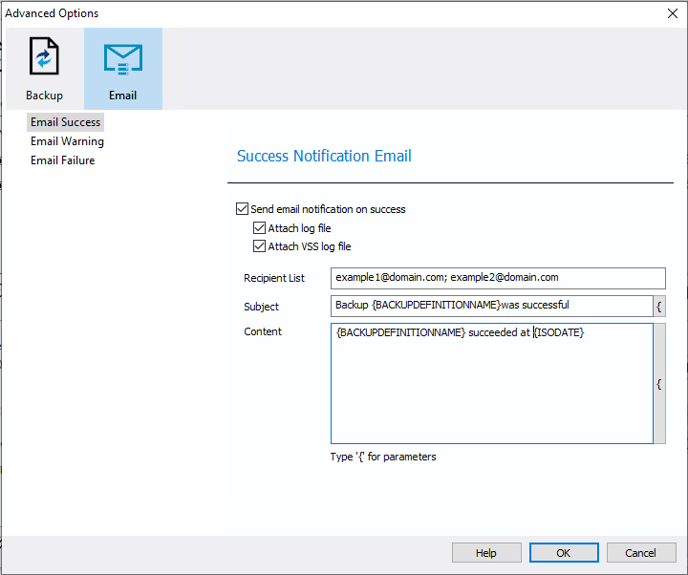Uncheck Send email notification on success
Image resolution: width=688 pixels, height=575 pixels.
[x=242, y=208]
